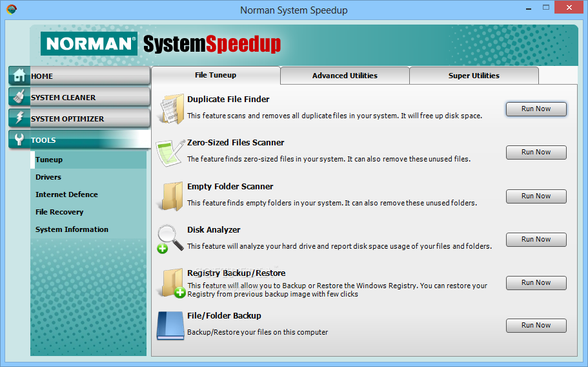Open the SYSTEM OPTIMIZER section

pos(79,118)
